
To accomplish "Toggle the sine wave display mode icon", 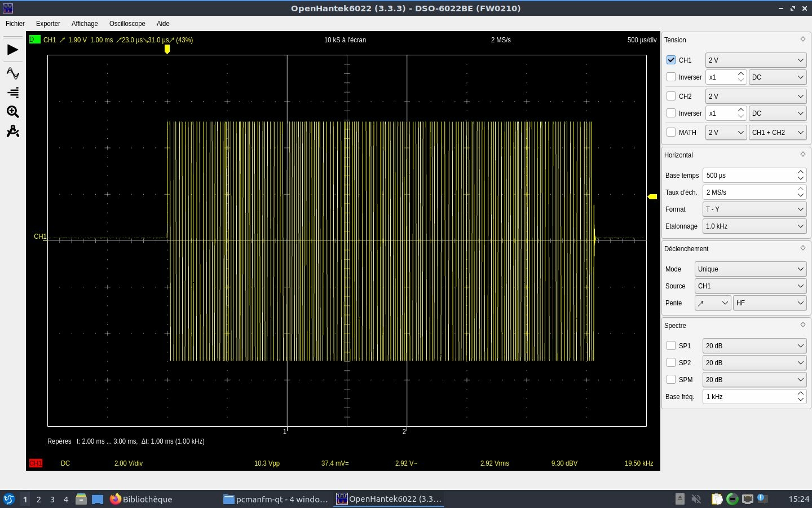I will coord(12,73).
